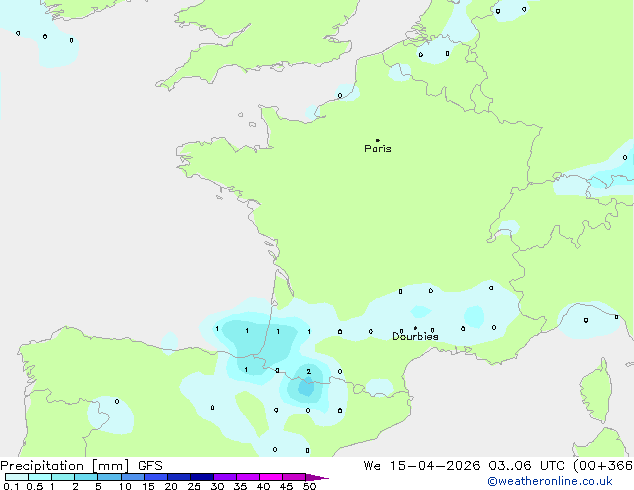Click the '03..06 UTC' time text
Image resolution: width=634 pixels, height=490 pixels.
[525, 466]
